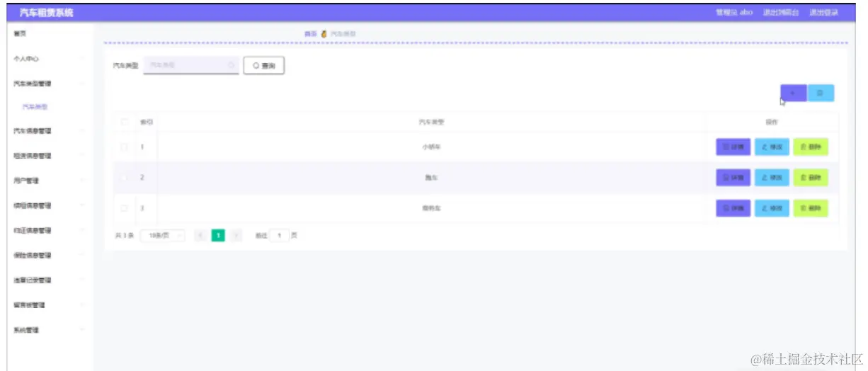Click the 操作 column header

pos(772,122)
